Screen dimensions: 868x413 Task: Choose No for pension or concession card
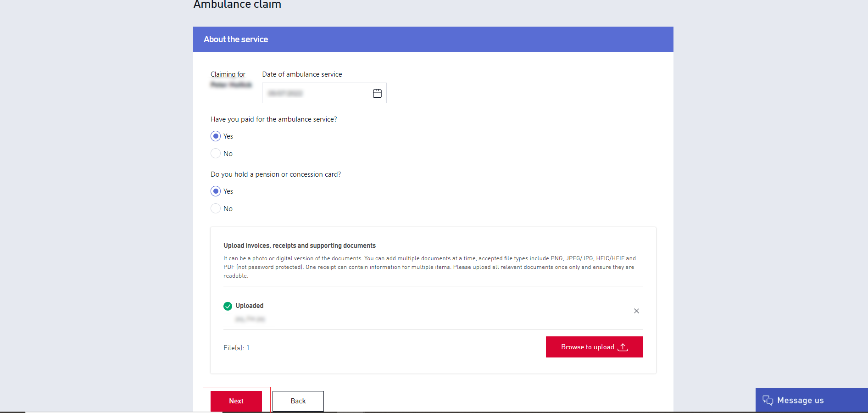click(216, 209)
